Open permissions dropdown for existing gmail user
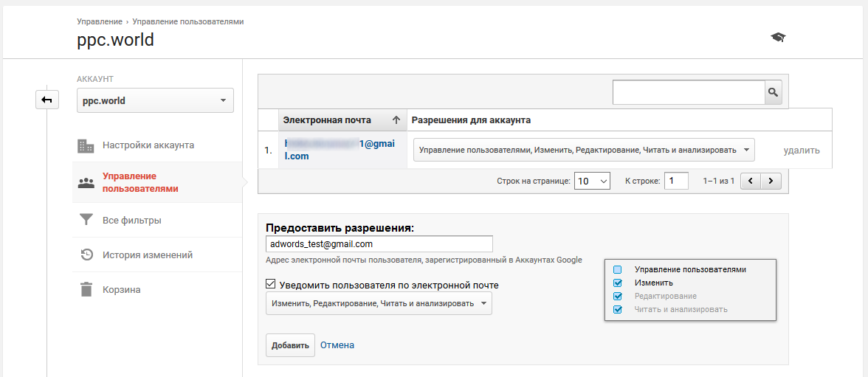This screenshot has width=868, height=377. tap(584, 150)
